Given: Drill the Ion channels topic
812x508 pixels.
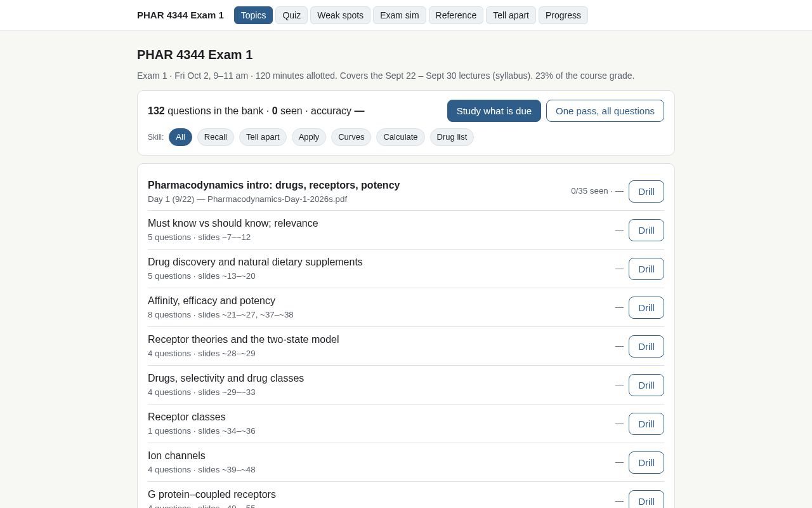Looking at the screenshot, I should (x=646, y=463).
